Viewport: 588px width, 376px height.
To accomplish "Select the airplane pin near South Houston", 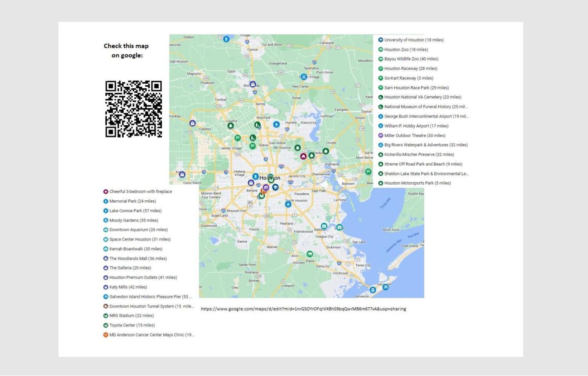I will 288,204.
